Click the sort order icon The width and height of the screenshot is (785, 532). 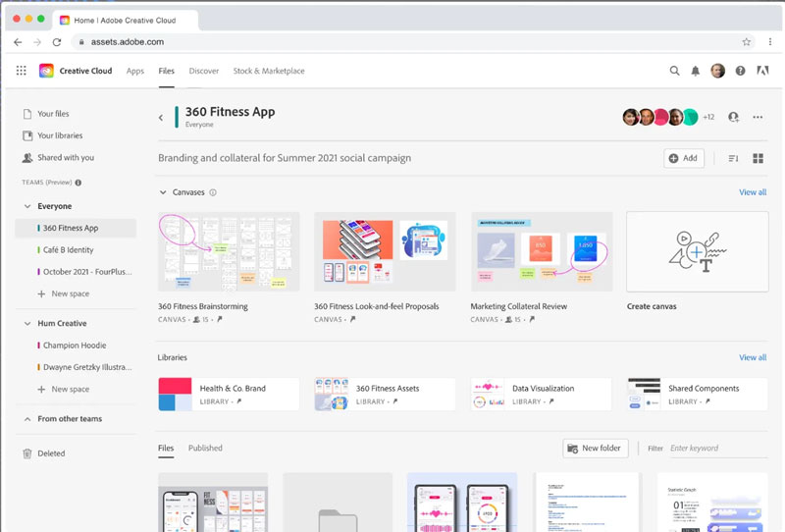point(733,158)
